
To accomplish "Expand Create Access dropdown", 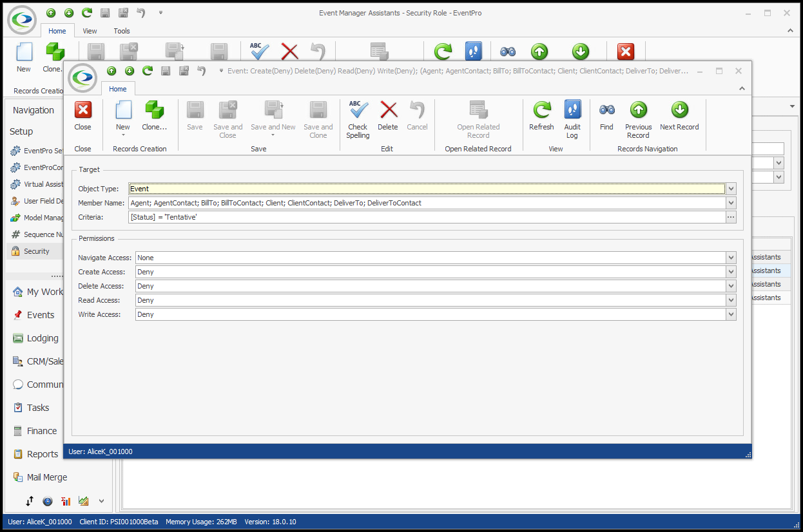I will tap(731, 272).
